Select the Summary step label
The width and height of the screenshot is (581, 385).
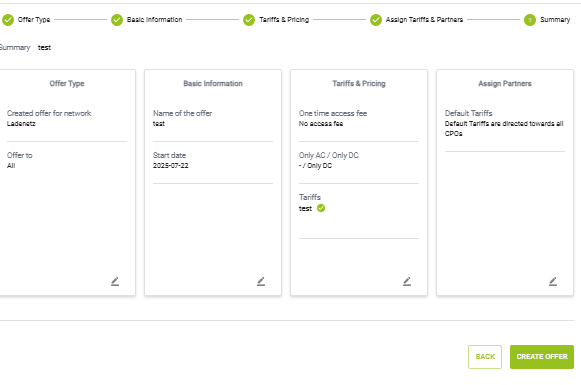(x=555, y=20)
